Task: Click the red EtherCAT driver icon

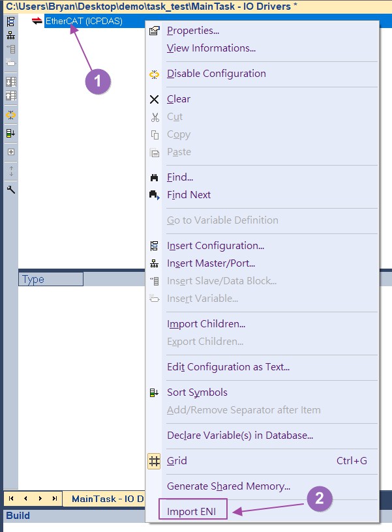Action: [x=37, y=21]
